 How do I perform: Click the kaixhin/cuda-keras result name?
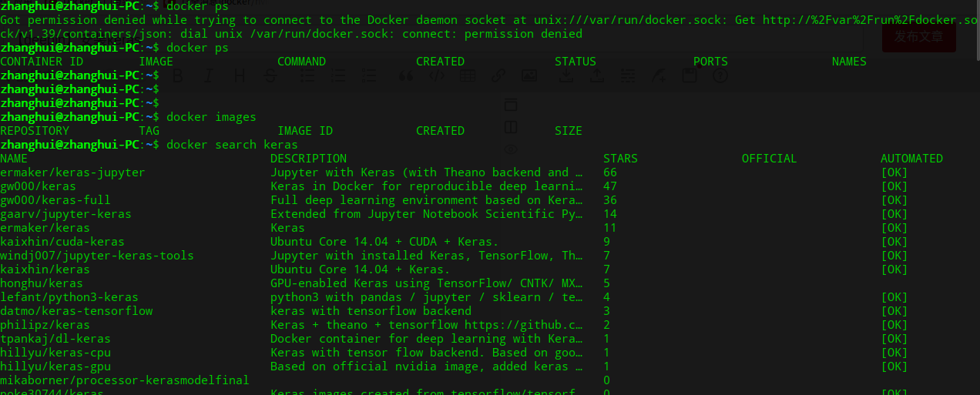[x=62, y=242]
